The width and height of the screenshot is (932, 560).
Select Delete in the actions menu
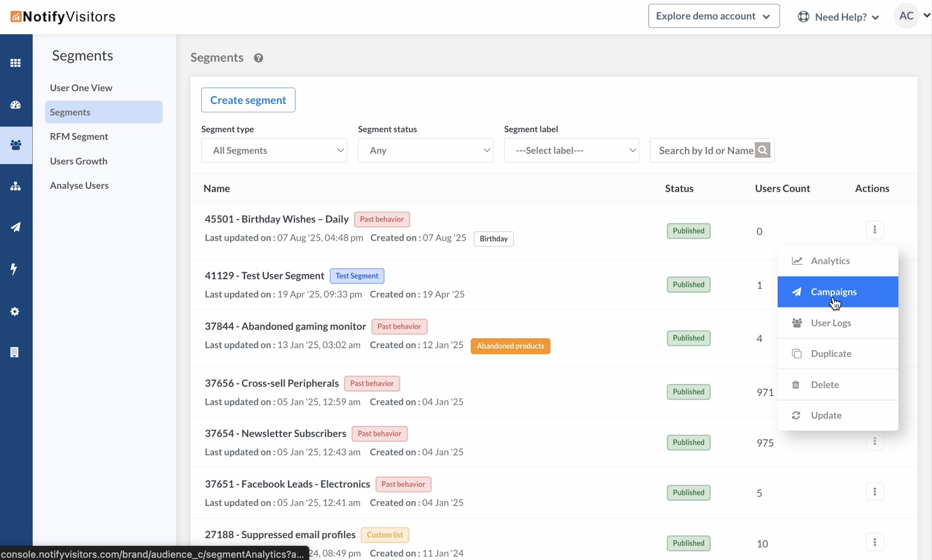click(825, 384)
